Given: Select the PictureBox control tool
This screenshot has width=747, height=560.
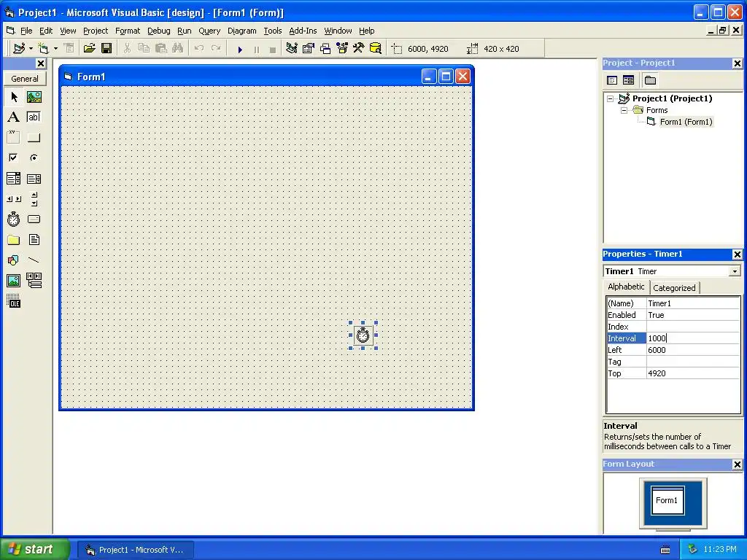Looking at the screenshot, I should point(34,97).
